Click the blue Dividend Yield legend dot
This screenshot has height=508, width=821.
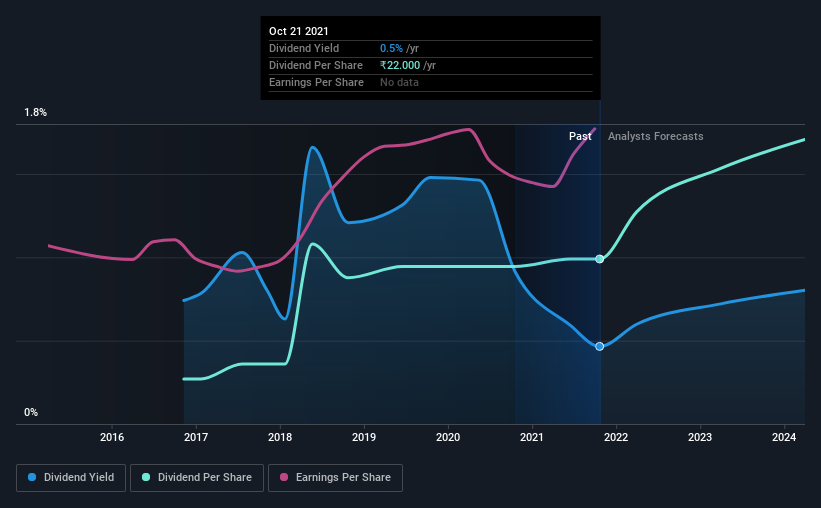32,477
